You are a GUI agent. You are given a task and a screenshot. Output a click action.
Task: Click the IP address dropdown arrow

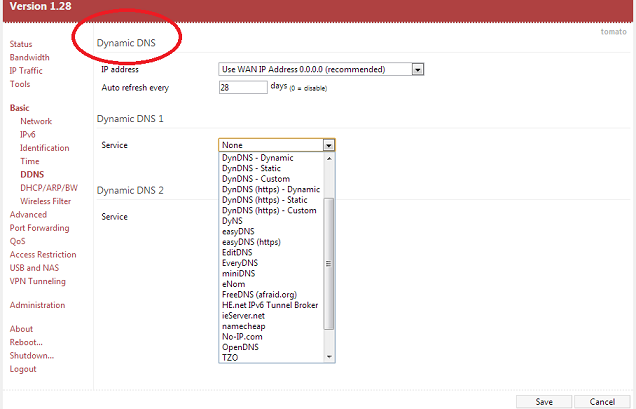pyautogui.click(x=418, y=70)
